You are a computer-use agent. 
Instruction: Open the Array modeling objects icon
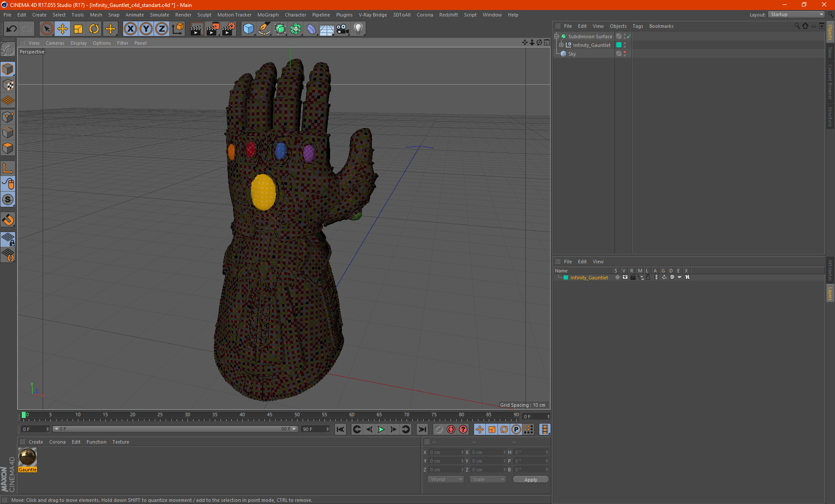coord(296,29)
